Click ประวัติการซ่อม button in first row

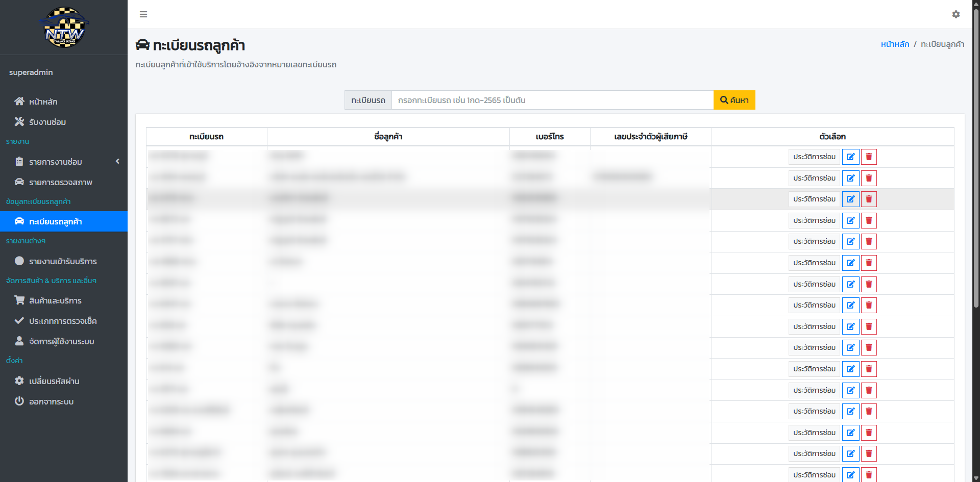814,157
